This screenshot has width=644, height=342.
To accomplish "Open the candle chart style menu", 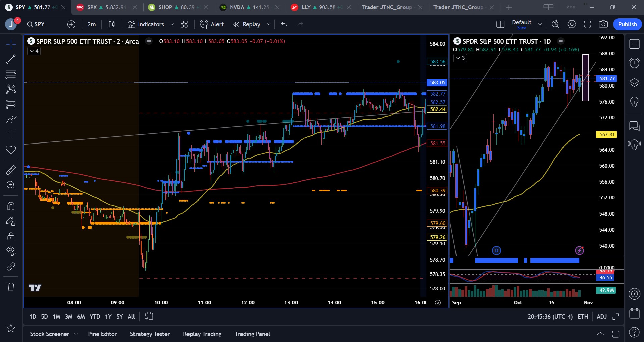I will [112, 24].
